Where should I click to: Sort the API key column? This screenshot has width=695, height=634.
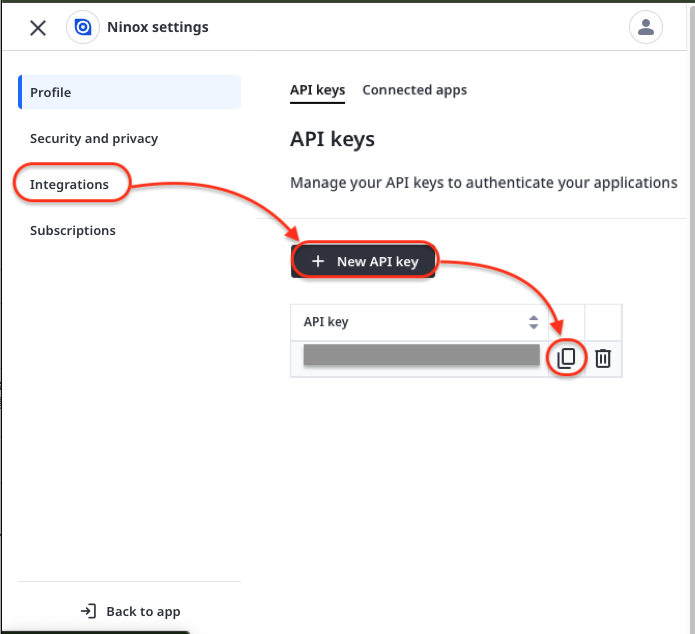[533, 322]
